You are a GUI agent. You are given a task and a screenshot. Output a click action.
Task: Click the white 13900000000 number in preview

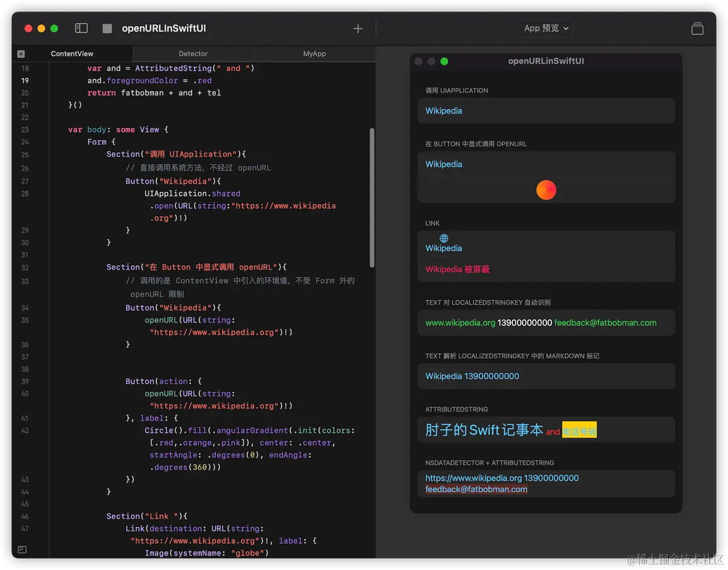(525, 322)
